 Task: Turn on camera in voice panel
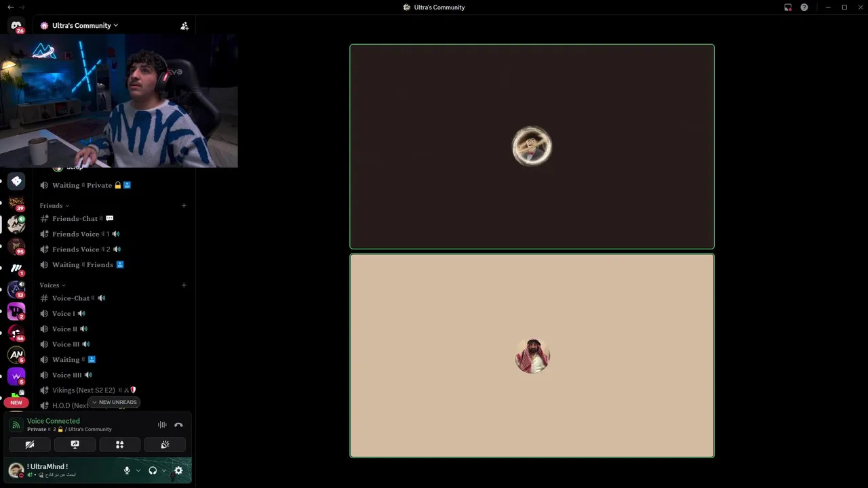pos(30,445)
